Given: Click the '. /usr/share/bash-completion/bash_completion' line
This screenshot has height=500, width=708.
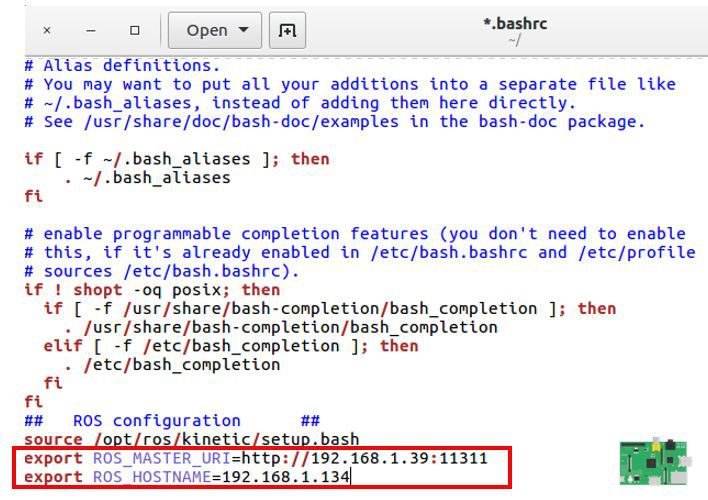Looking at the screenshot, I should [x=281, y=327].
